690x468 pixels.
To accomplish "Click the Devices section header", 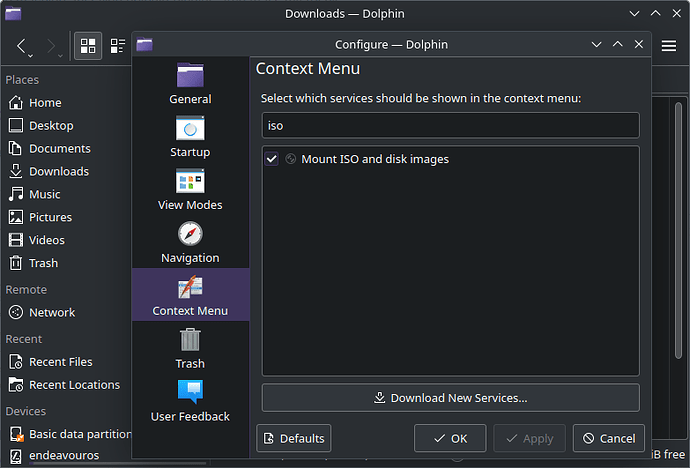I will coord(26,411).
